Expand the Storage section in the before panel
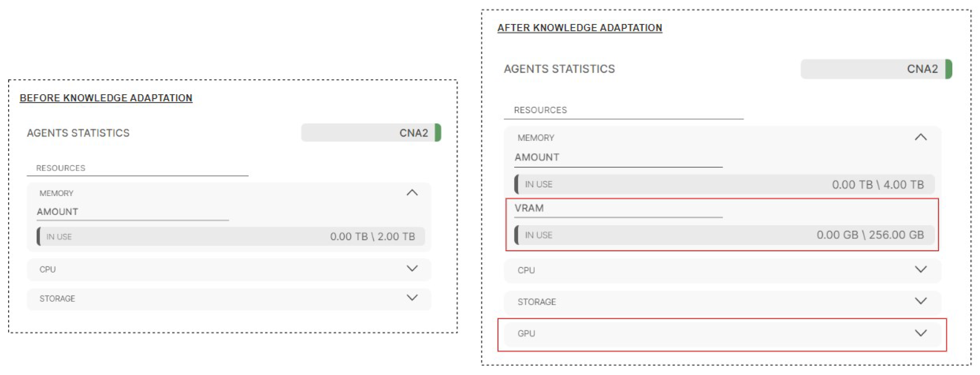Viewport: 980px width, 375px height. [412, 298]
